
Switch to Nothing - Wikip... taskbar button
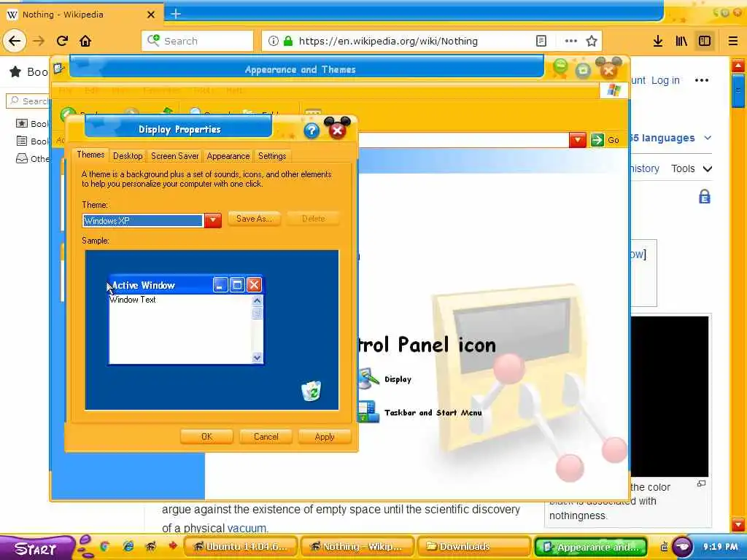point(357,547)
